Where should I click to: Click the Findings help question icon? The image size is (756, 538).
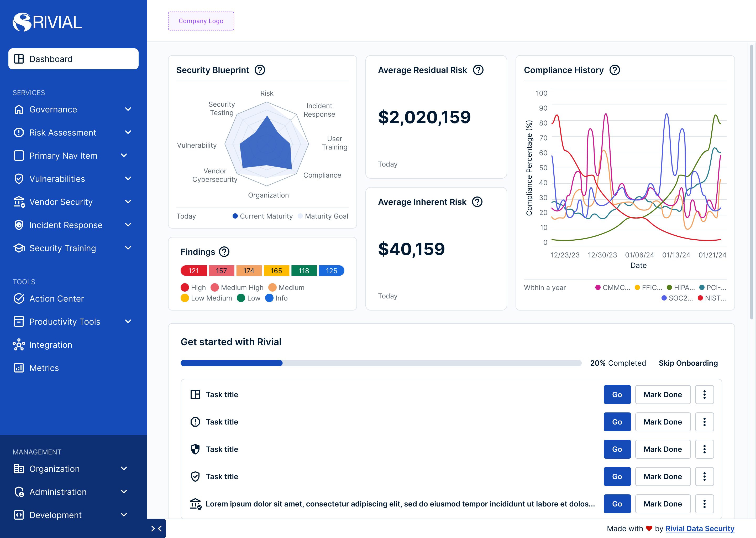224,252
